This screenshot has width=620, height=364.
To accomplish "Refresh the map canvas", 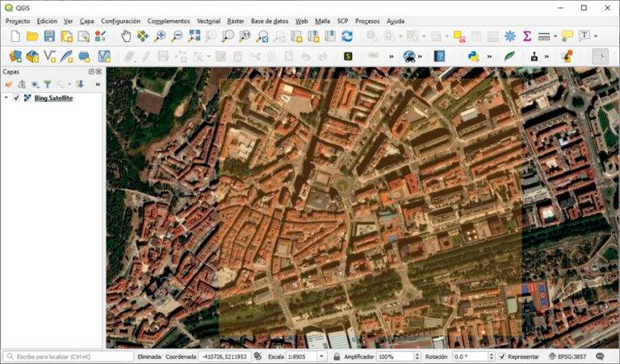I will coord(347,36).
